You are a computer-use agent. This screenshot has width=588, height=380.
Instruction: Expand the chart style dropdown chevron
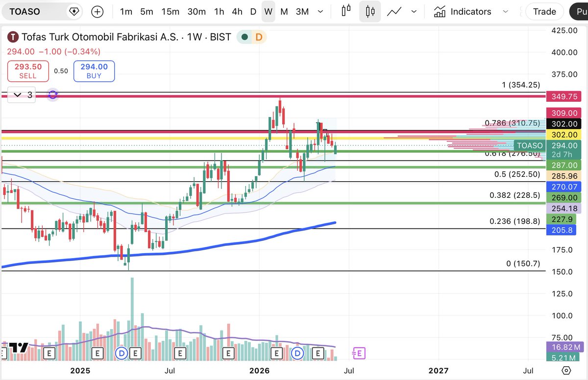(414, 12)
